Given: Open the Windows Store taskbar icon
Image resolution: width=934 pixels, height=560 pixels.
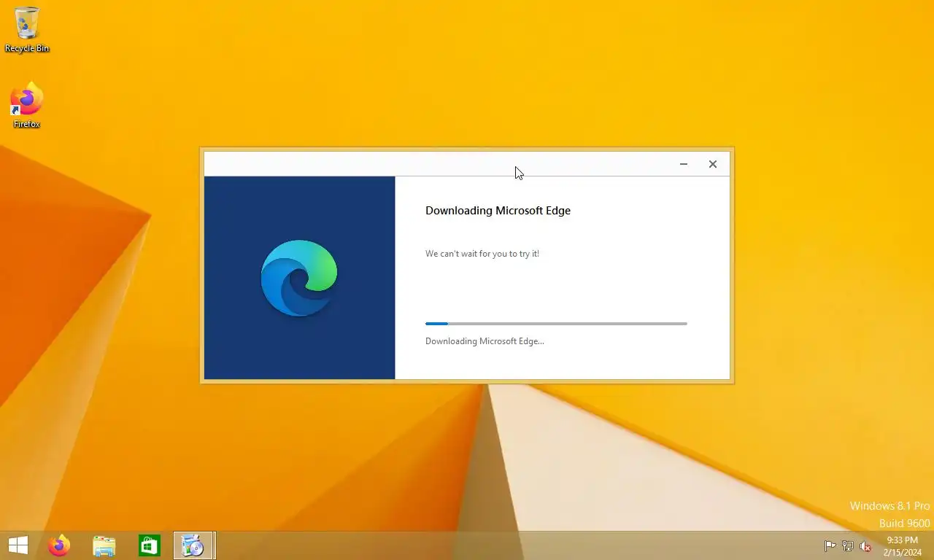Looking at the screenshot, I should pos(150,545).
